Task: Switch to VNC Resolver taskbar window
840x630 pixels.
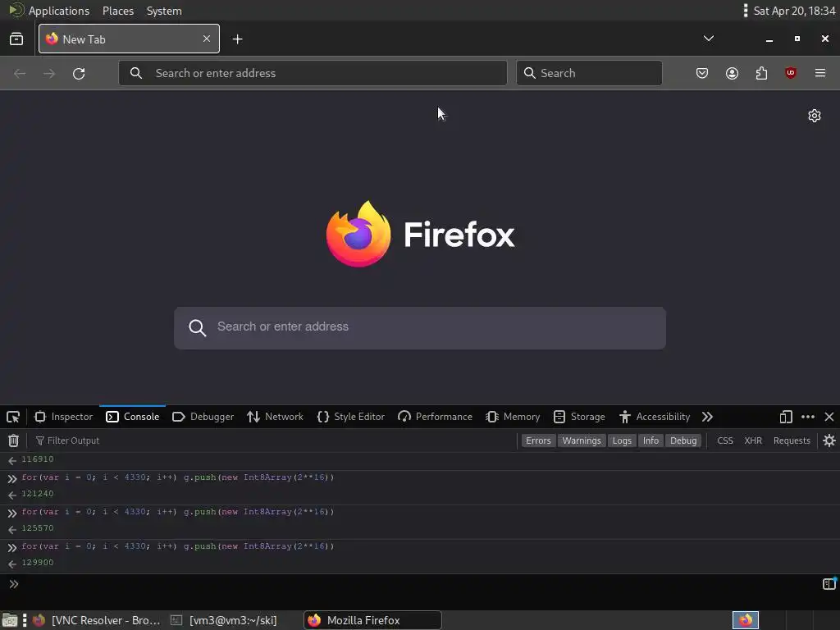Action: [x=97, y=620]
